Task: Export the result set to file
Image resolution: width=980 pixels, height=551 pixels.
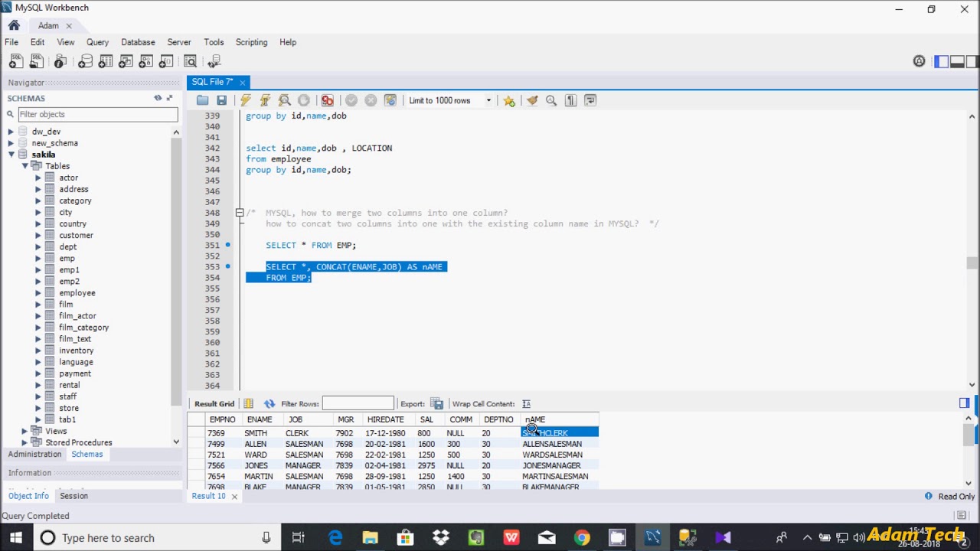Action: pos(436,404)
